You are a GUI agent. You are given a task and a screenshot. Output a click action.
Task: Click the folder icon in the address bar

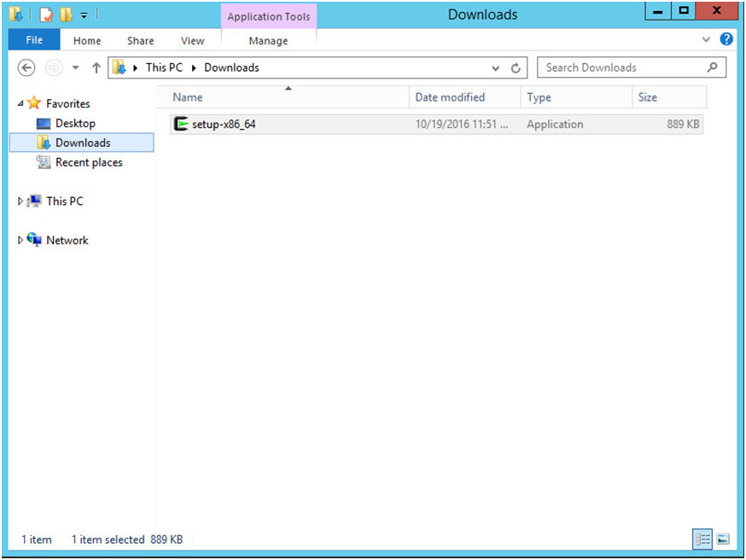pos(119,67)
